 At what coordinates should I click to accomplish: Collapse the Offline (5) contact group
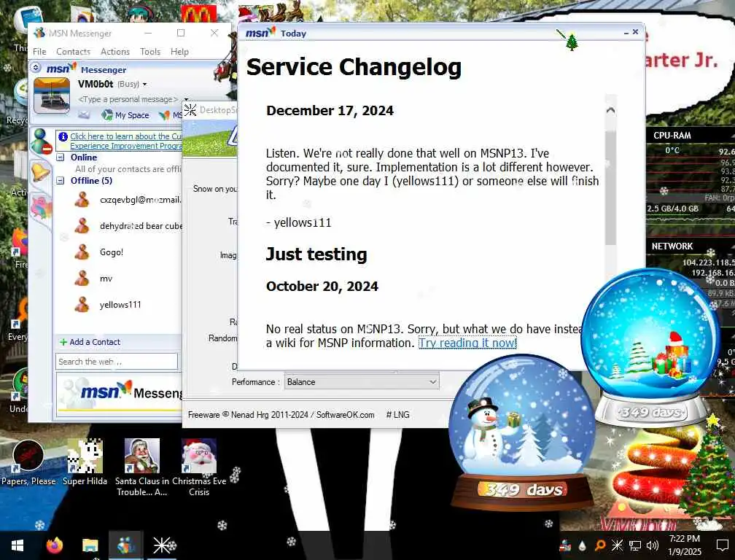pyautogui.click(x=61, y=180)
